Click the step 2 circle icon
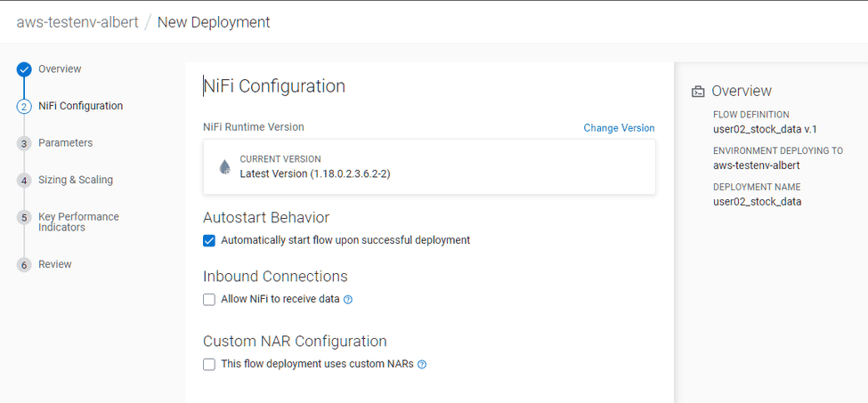 [24, 107]
